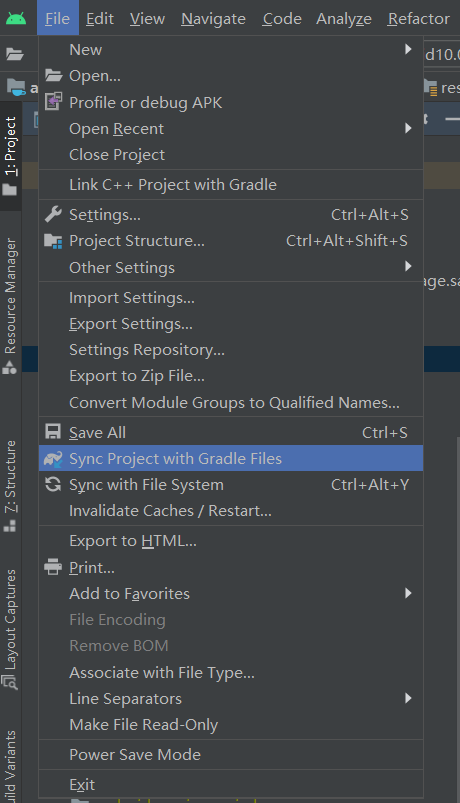Click the Ctrl+Alt+S shortcut text
460x803 pixels.
[x=369, y=215]
